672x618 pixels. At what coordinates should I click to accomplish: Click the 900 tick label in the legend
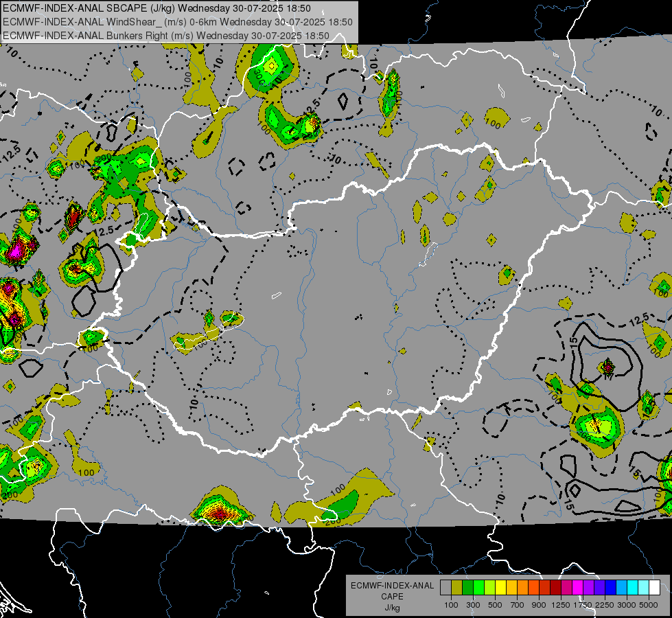click(x=539, y=605)
